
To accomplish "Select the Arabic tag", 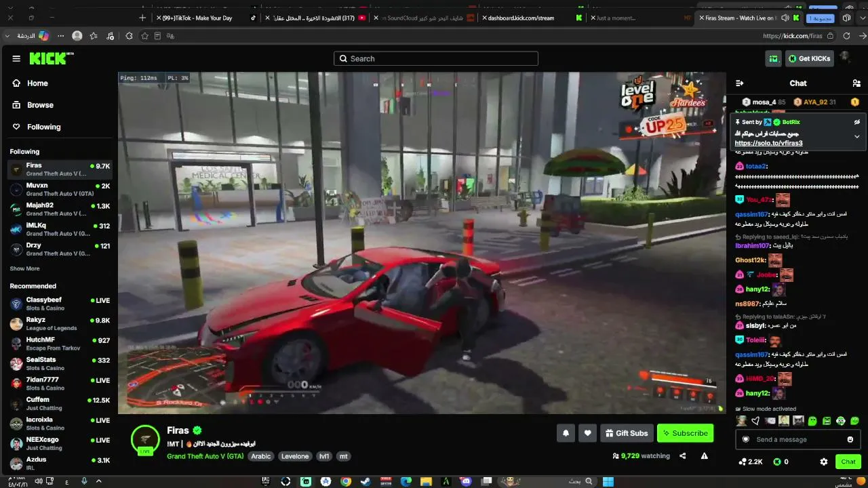I will tap(261, 456).
